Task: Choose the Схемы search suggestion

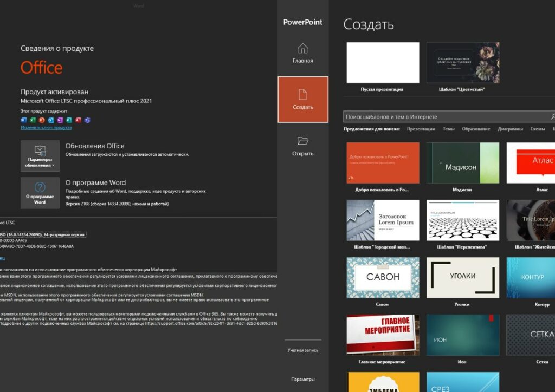Action: tap(538, 129)
